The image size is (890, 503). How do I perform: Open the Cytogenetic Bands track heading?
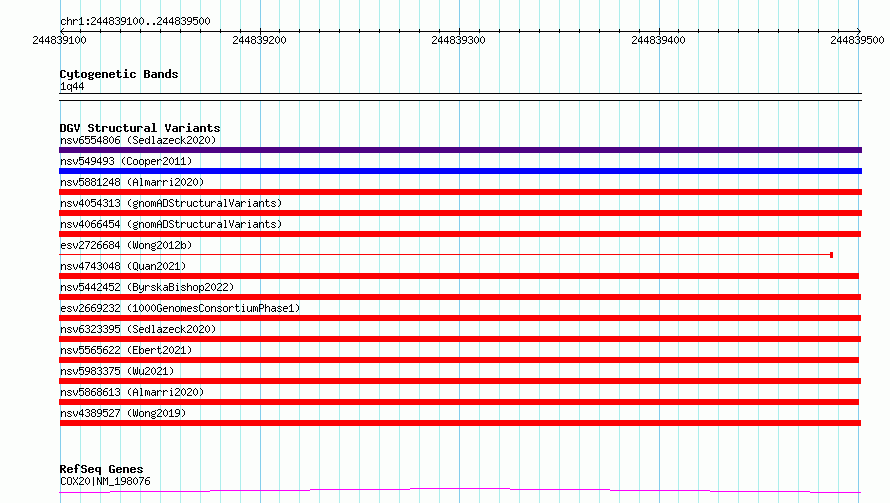(119, 74)
